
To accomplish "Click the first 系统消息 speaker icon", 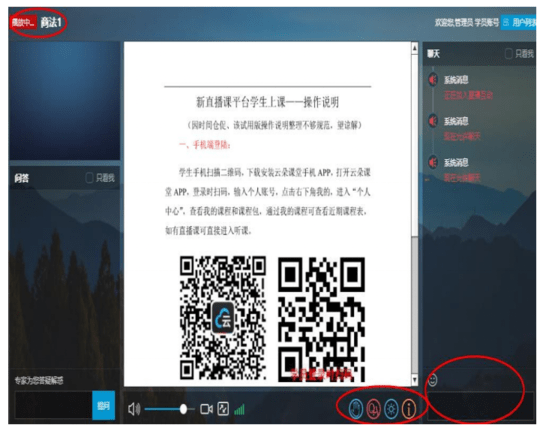I will [x=433, y=80].
